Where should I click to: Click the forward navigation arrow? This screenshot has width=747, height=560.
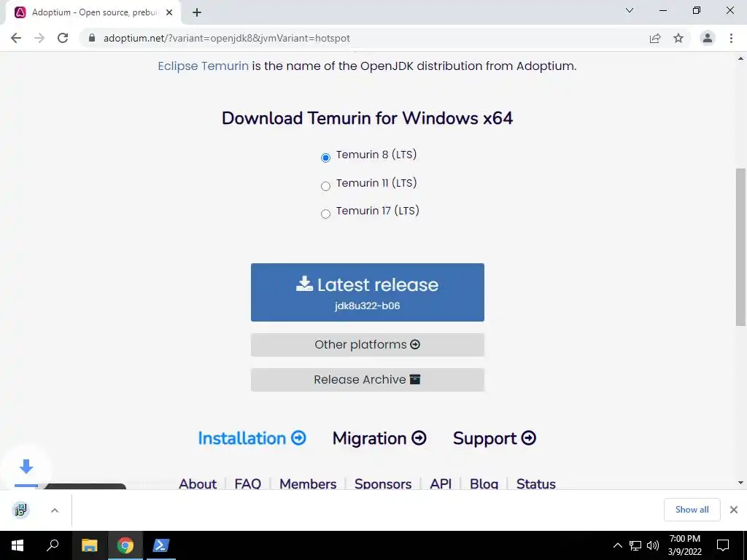click(x=39, y=38)
